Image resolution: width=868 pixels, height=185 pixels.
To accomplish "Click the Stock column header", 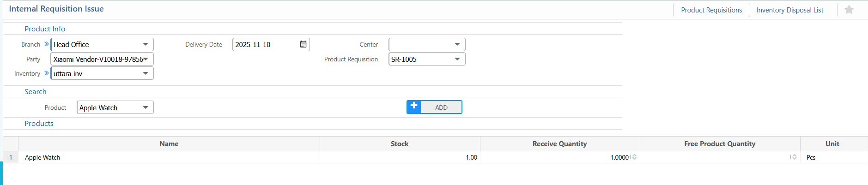I will point(399,144).
